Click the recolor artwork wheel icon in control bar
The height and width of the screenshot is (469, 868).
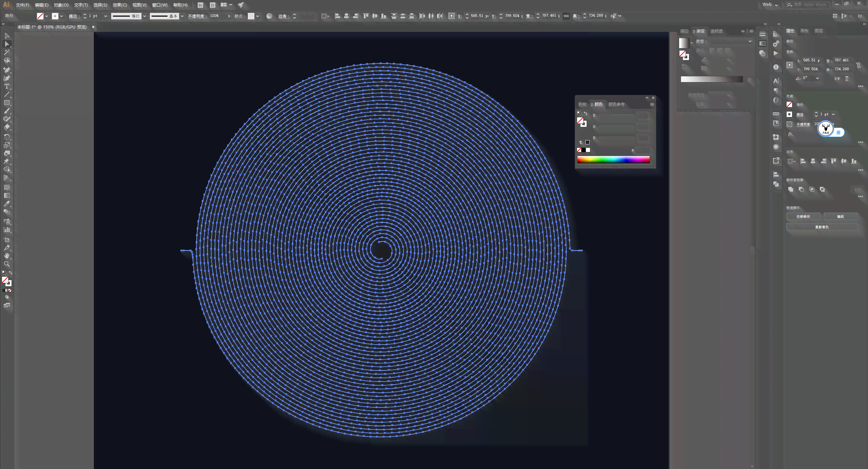(269, 16)
